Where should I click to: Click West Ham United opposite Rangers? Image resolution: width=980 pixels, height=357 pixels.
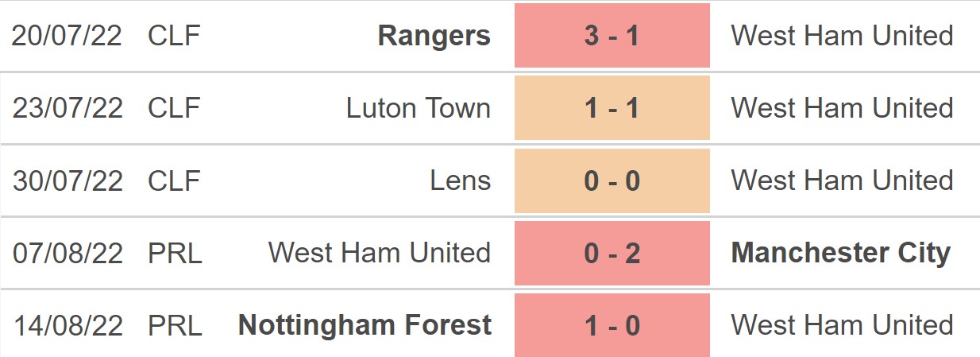pyautogui.click(x=842, y=36)
